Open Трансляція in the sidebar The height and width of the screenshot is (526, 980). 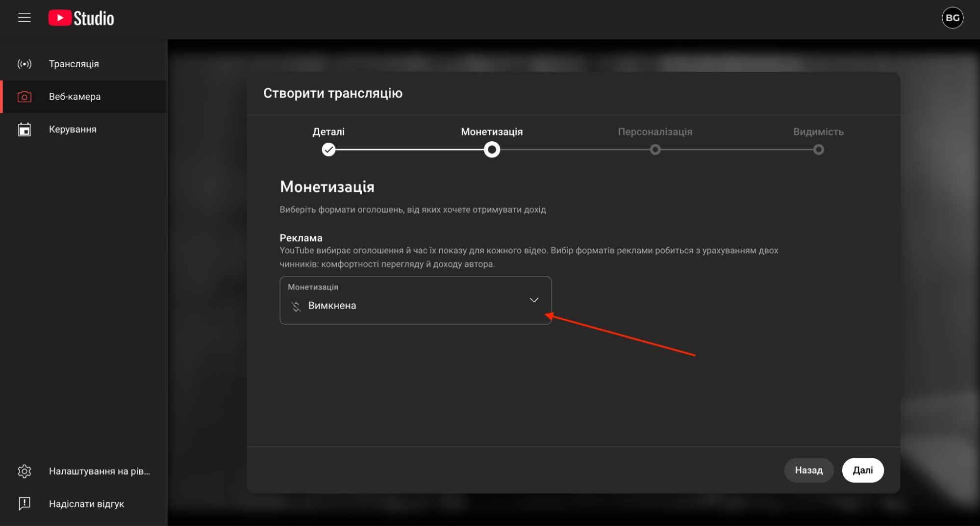point(74,64)
